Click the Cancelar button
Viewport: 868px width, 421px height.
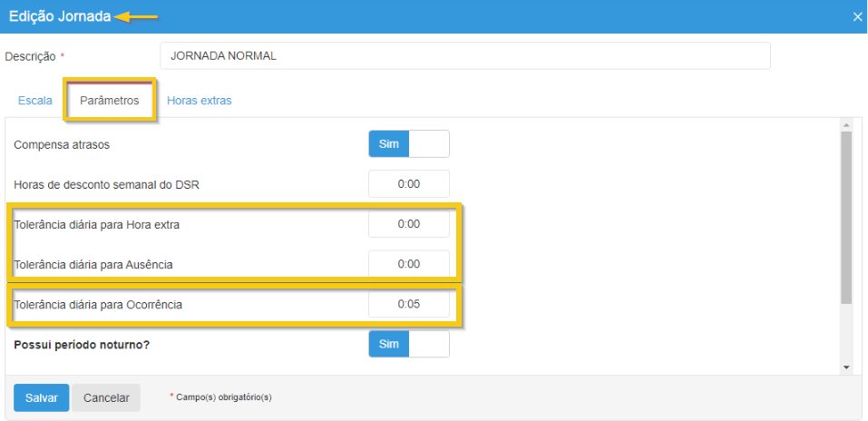(106, 397)
